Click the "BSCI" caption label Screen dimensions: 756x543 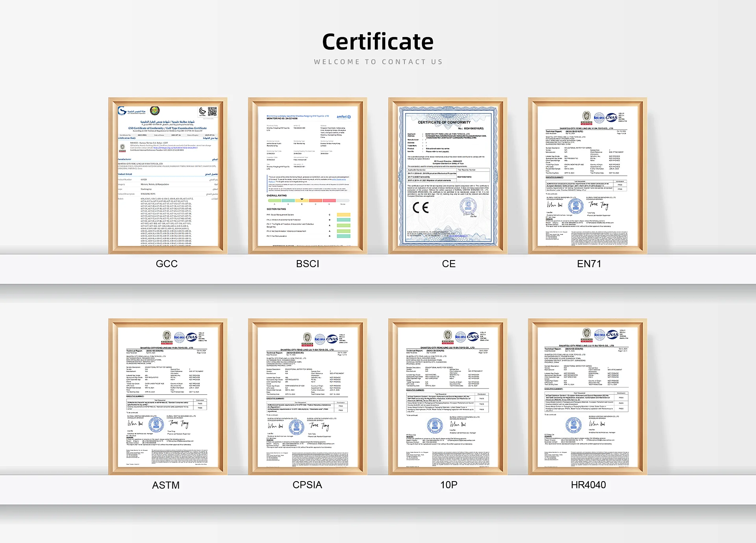308,264
